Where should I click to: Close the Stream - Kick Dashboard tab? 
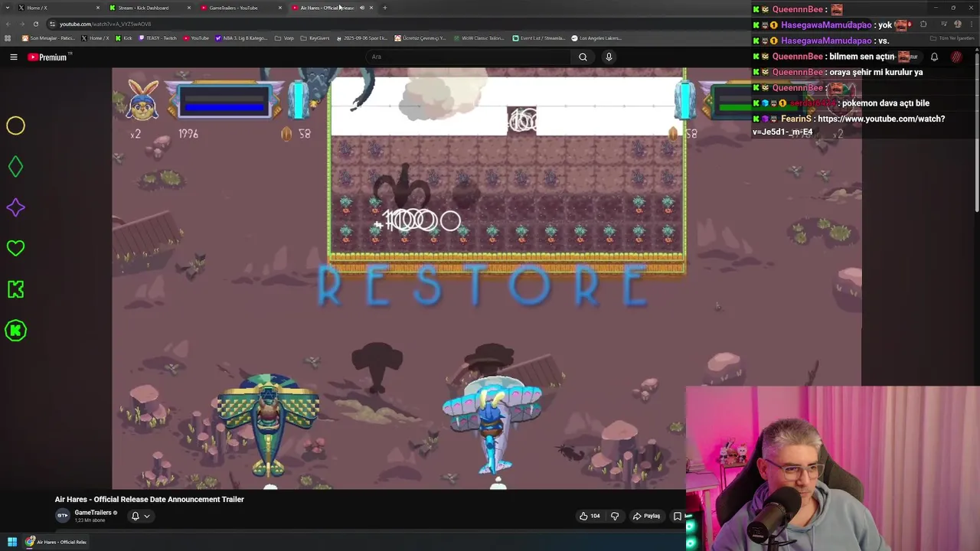[189, 8]
